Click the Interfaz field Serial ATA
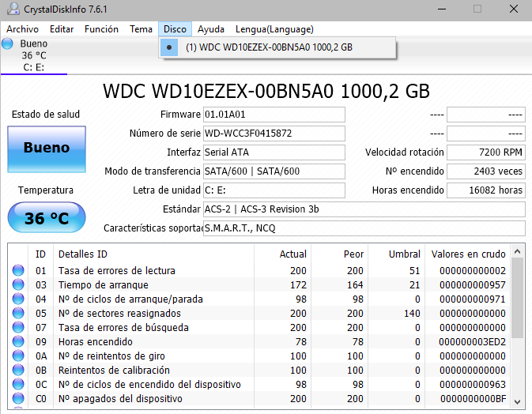 (x=274, y=152)
